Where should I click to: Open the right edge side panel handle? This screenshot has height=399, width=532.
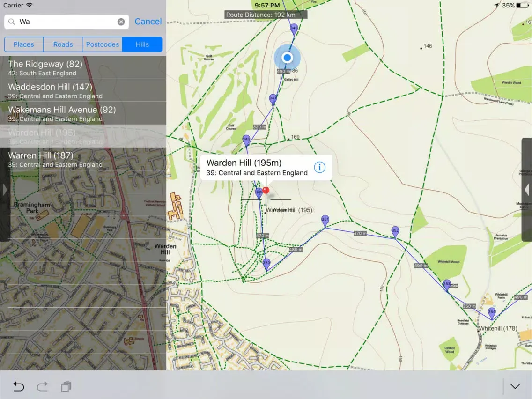tap(526, 190)
